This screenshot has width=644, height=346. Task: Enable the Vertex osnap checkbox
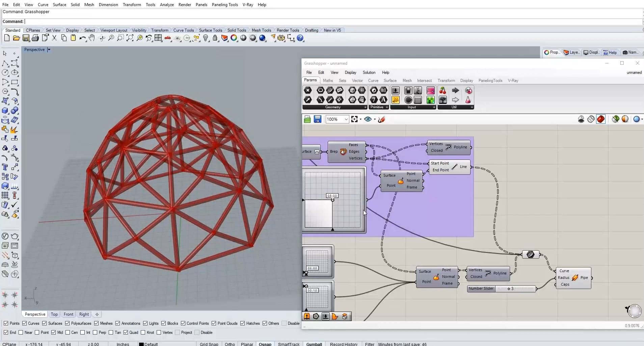pyautogui.click(x=159, y=333)
